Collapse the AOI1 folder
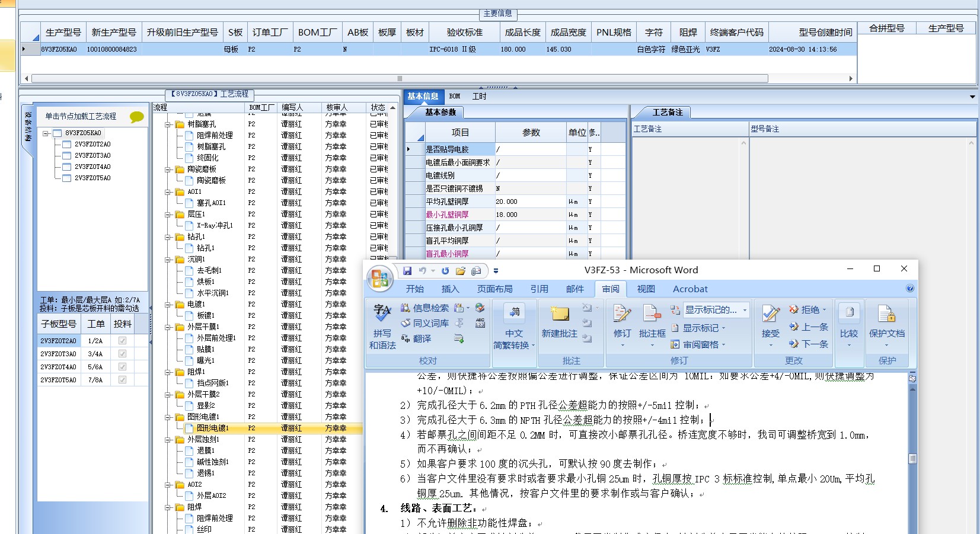 pos(168,192)
